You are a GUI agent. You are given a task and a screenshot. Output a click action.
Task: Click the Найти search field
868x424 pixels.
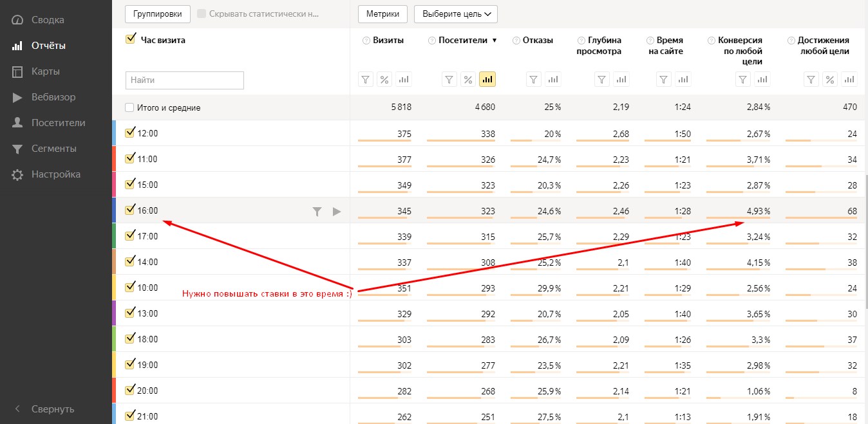(185, 80)
